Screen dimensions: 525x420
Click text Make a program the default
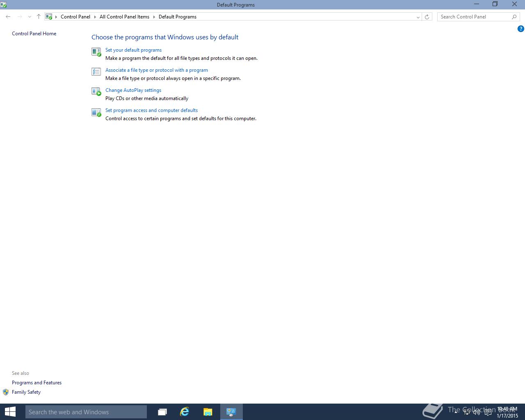pos(181,58)
